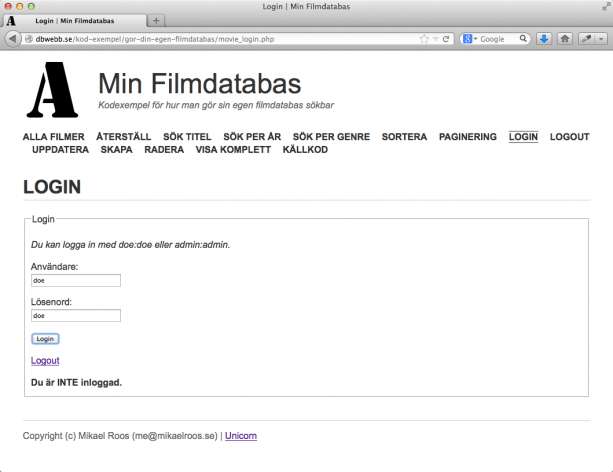The image size is (613, 472).
Task: Open SKAPA menu item
Action: coord(117,150)
